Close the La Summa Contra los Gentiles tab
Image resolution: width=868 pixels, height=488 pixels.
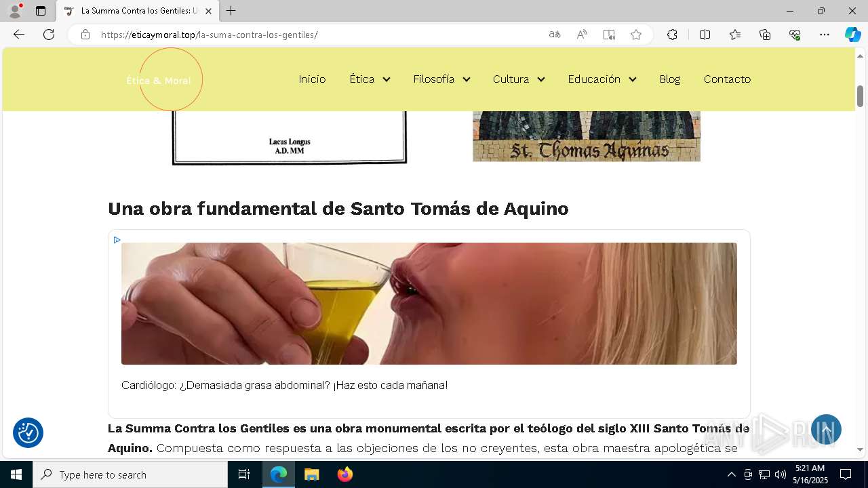[x=208, y=11]
